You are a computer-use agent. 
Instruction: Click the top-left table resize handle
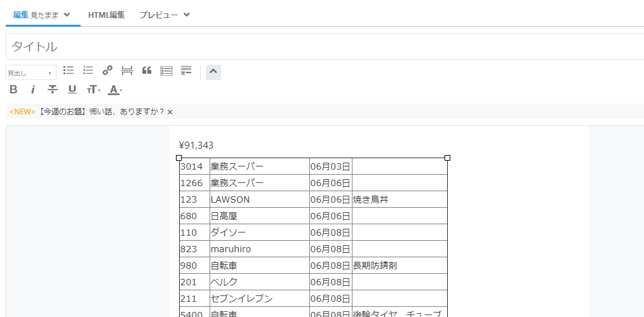178,158
